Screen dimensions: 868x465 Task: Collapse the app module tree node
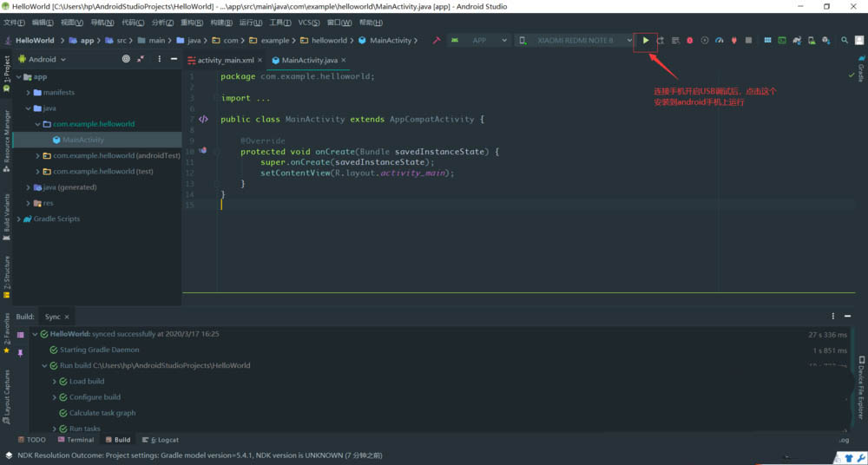coord(19,77)
